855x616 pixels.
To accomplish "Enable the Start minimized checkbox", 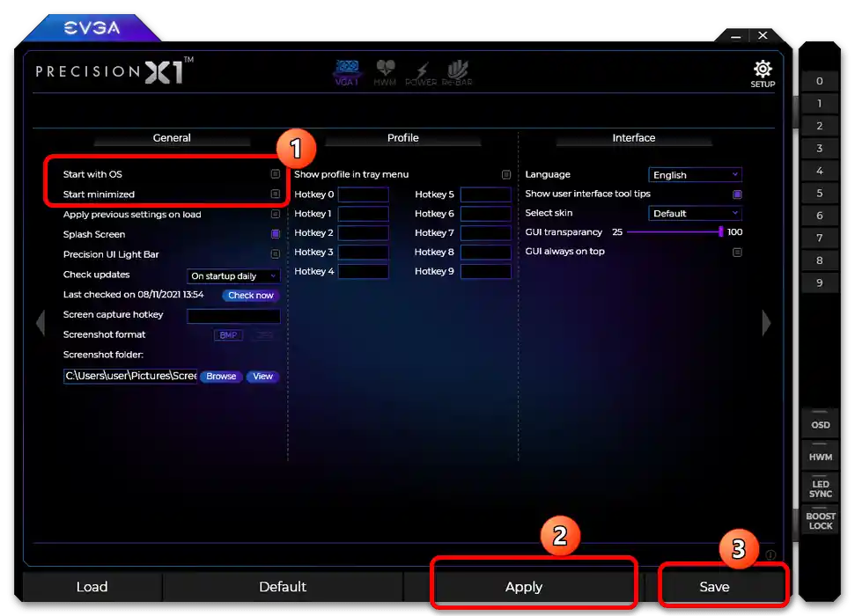I will [x=276, y=194].
